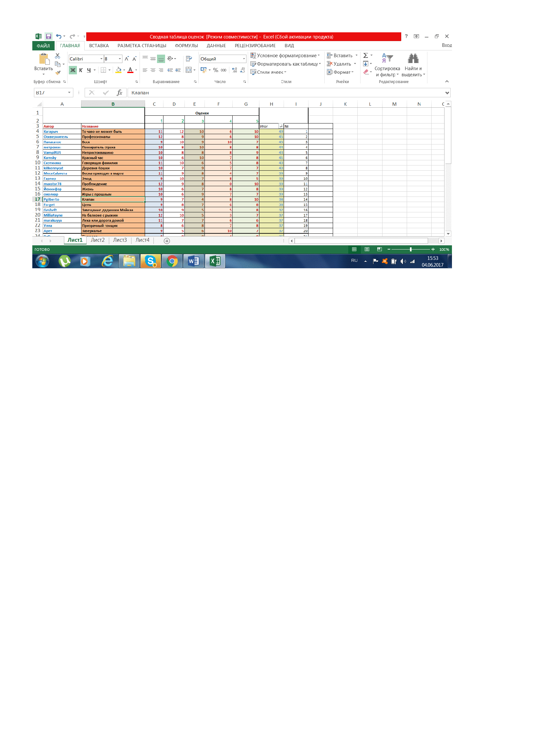
Task: Expand the Общий number format dropdown
Action: coord(244,59)
